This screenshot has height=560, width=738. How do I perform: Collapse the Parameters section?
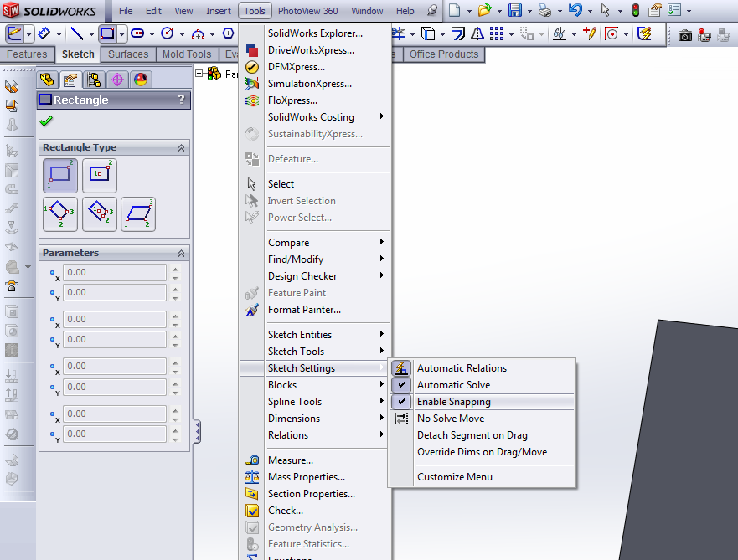pos(181,253)
